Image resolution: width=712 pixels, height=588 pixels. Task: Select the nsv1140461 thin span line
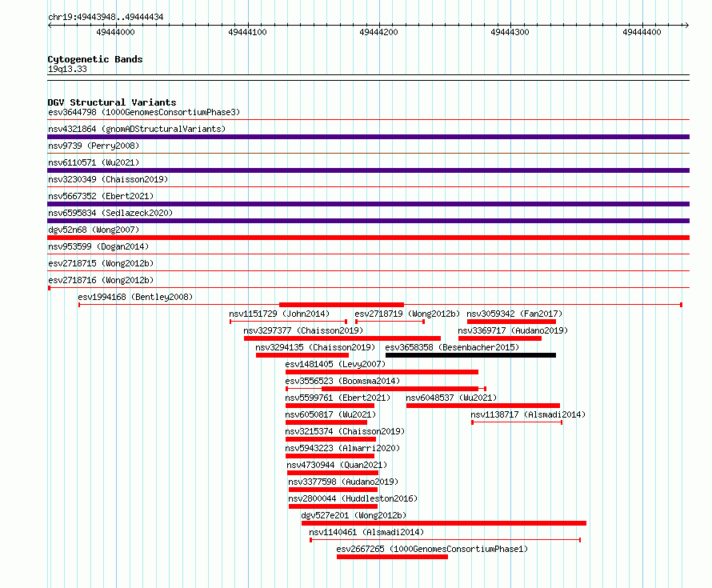tap(446, 540)
